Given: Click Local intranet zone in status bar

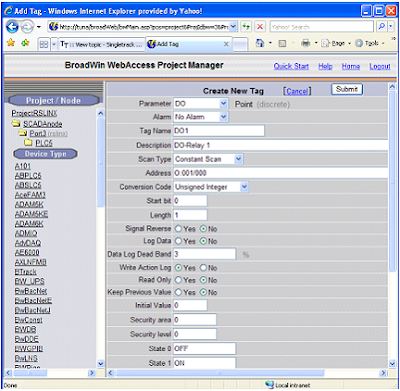Looking at the screenshot, I should 287,385.
